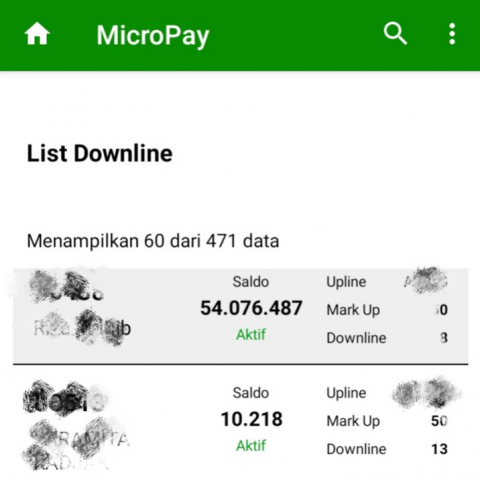The height and width of the screenshot is (480, 480).
Task: Tap Downline count 13 in second entry
Action: tap(439, 449)
